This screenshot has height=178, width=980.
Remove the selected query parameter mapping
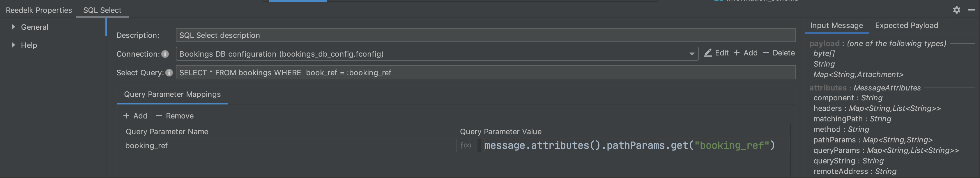tap(175, 116)
